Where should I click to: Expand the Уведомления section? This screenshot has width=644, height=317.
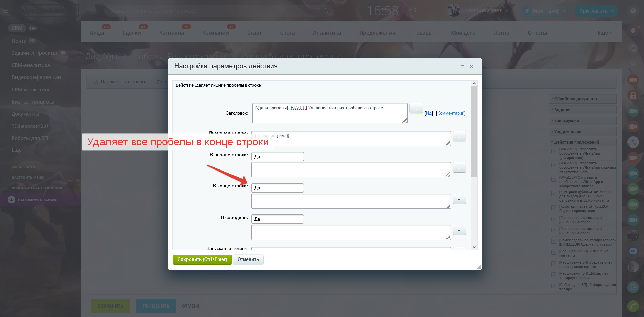582,132
